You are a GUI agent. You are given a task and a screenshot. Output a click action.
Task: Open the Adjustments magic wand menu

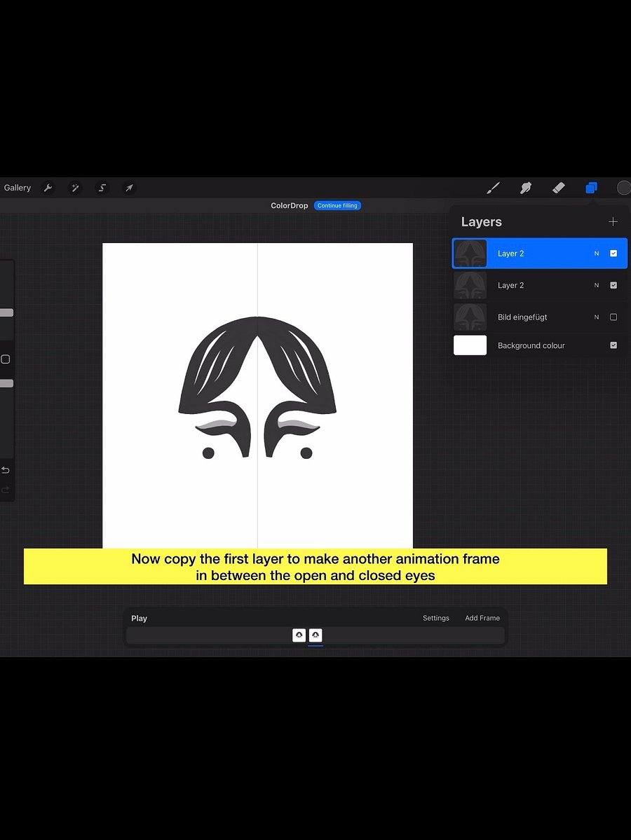(75, 188)
